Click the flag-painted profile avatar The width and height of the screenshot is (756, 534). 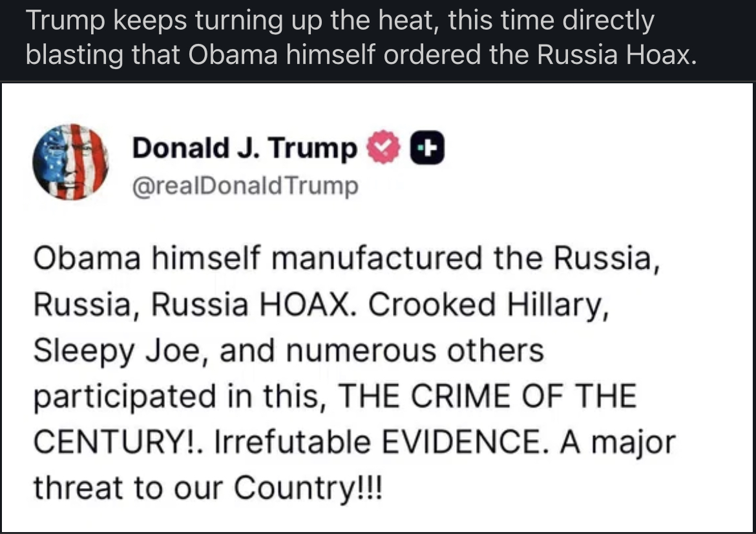tap(70, 162)
